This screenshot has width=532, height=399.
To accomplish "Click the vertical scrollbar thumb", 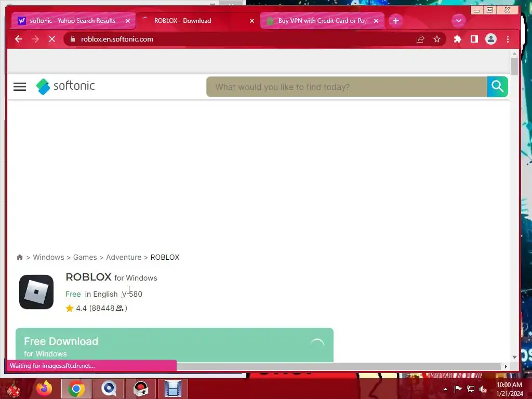I will pyautogui.click(x=514, y=66).
